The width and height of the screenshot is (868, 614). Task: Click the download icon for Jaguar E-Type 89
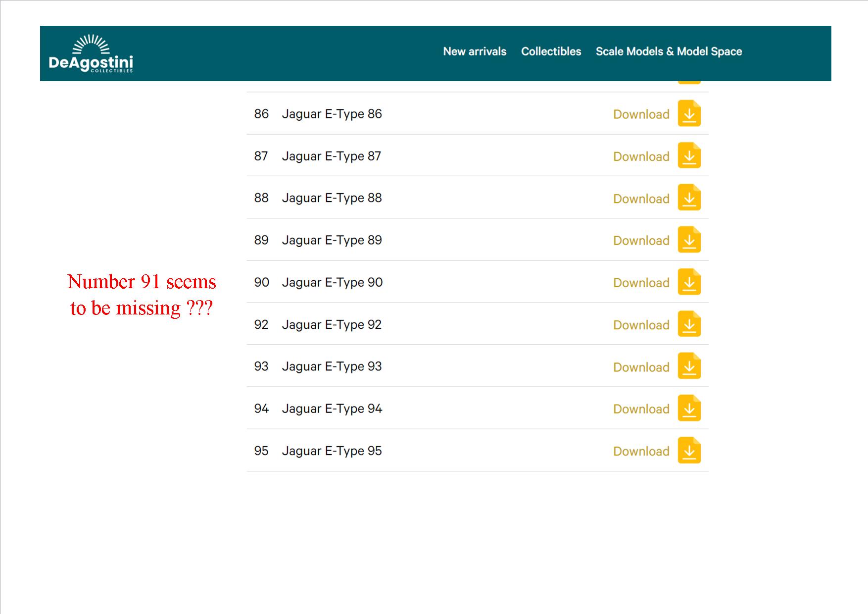(x=689, y=240)
